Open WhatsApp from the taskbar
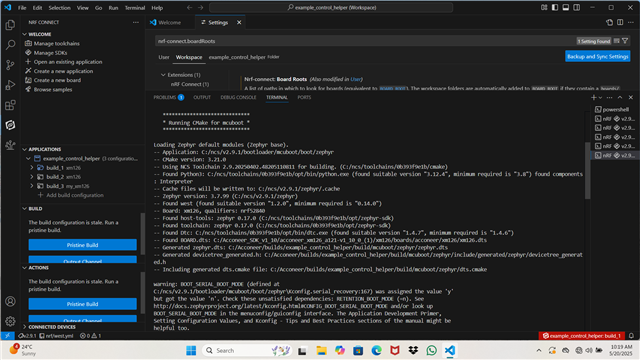Screen dimensions: 640x360 click(x=431, y=351)
